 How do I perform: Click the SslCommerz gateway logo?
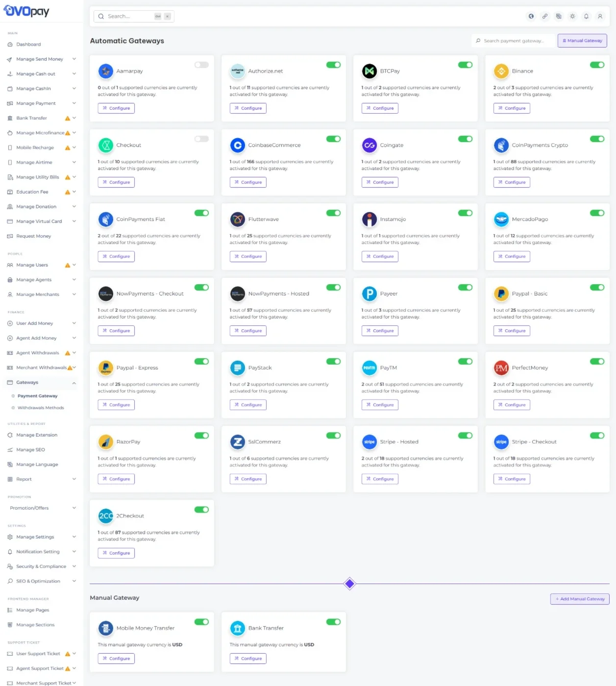238,442
